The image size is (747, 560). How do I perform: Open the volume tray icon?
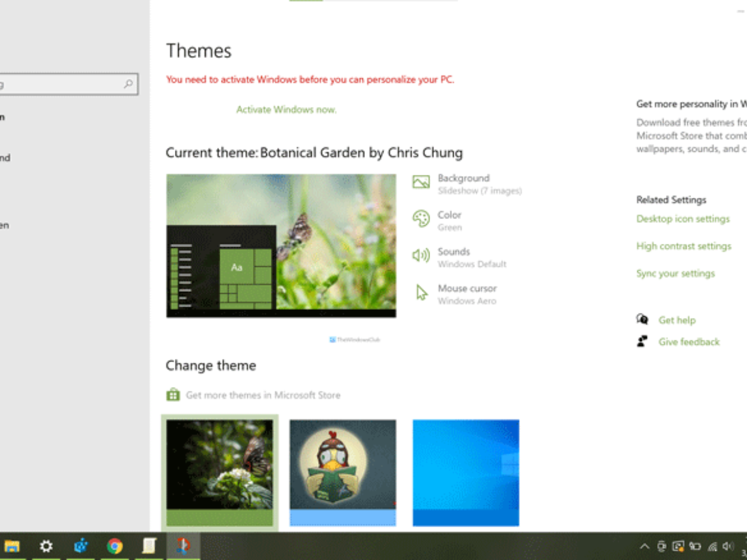pos(728,546)
